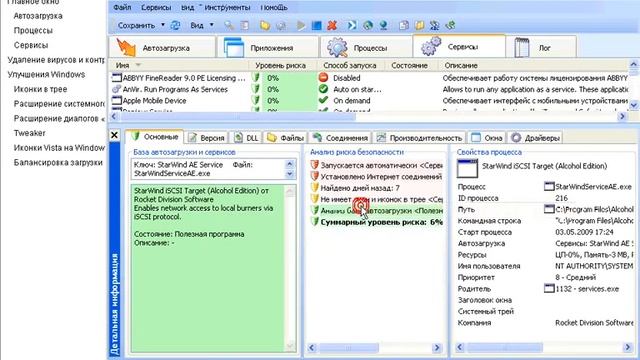
Task: Click the yellow shield beside Найдено дней назад
Action: coord(314,188)
